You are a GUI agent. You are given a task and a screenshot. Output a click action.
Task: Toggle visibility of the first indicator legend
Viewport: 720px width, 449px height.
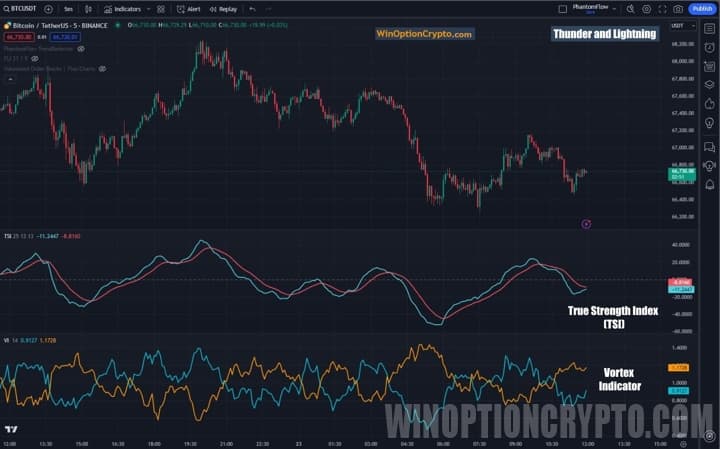(81, 48)
